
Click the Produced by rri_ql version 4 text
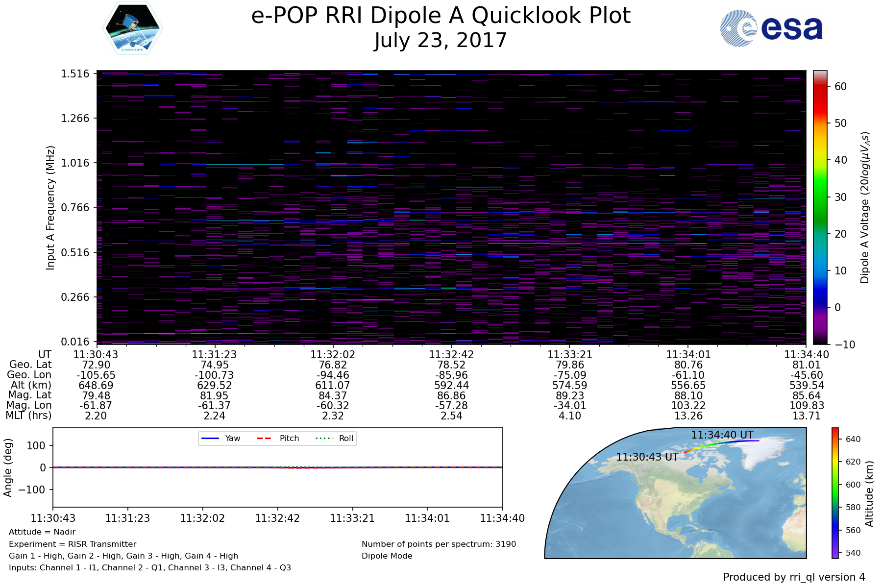pyautogui.click(x=794, y=577)
